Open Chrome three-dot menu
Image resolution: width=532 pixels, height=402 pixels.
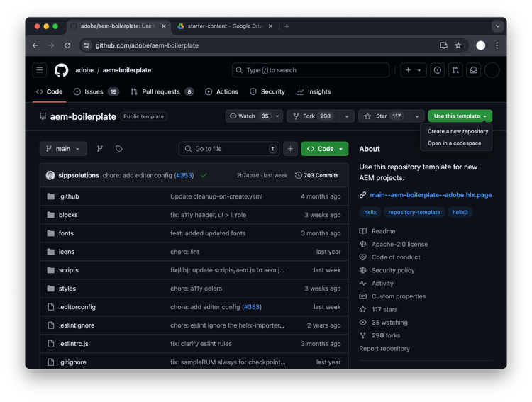pyautogui.click(x=497, y=45)
